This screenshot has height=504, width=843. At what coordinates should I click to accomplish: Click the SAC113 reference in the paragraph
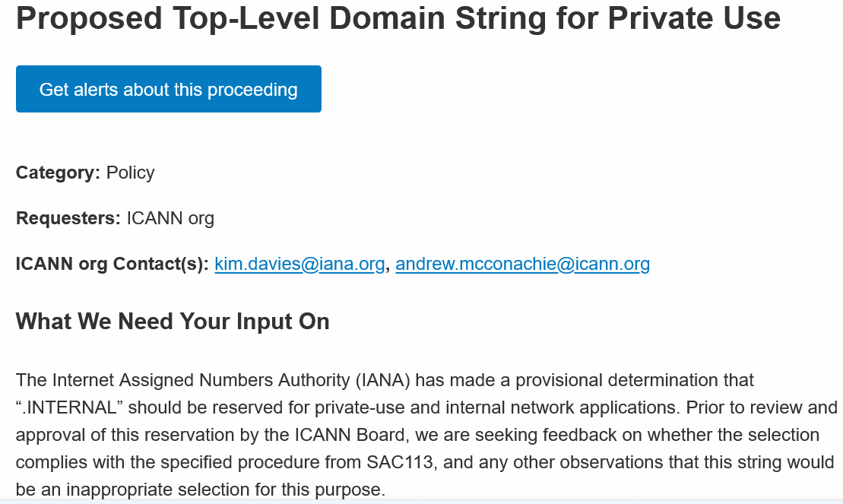(401, 462)
